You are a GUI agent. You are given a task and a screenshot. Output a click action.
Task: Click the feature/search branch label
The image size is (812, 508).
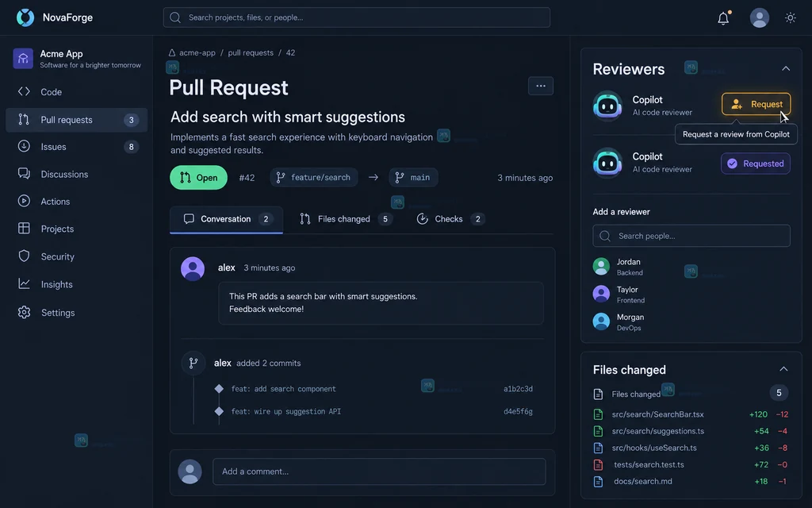click(x=314, y=177)
